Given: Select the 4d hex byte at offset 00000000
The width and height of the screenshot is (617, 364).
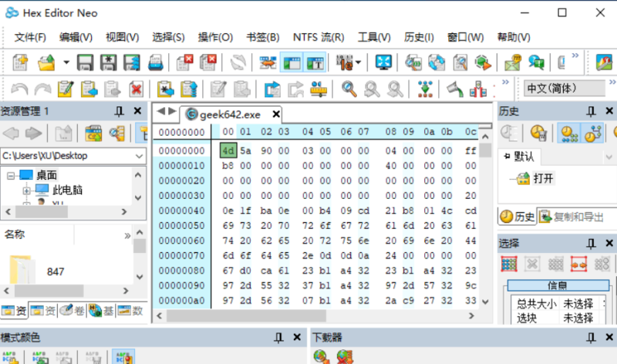Looking at the screenshot, I should pos(228,150).
